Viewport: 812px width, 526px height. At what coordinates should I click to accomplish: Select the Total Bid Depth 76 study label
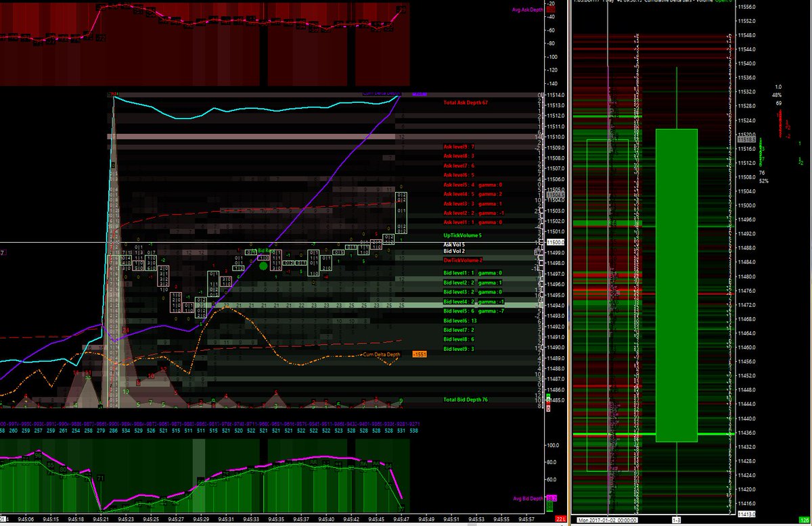coord(466,400)
